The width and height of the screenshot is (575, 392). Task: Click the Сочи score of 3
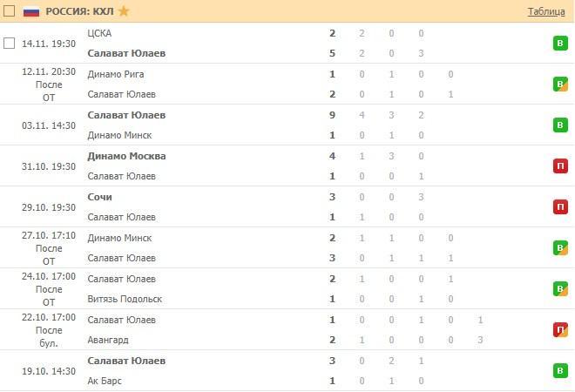pos(333,197)
